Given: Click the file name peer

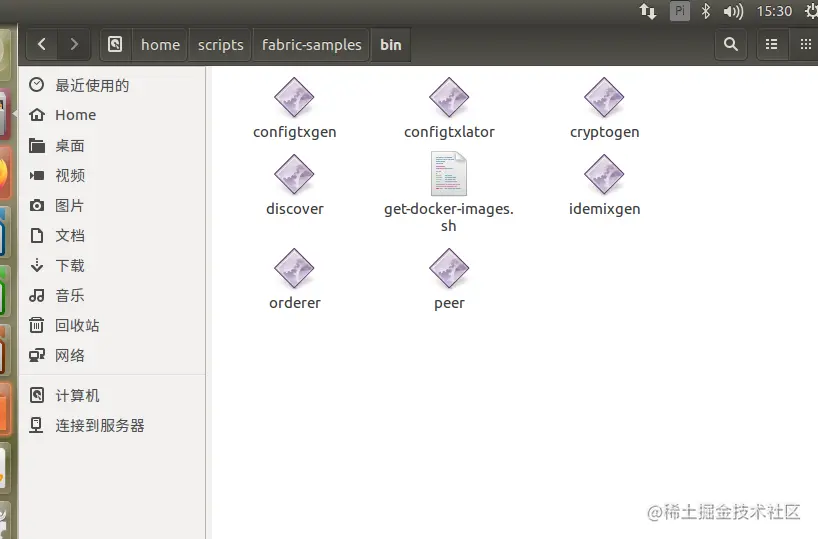Looking at the screenshot, I should (449, 304).
